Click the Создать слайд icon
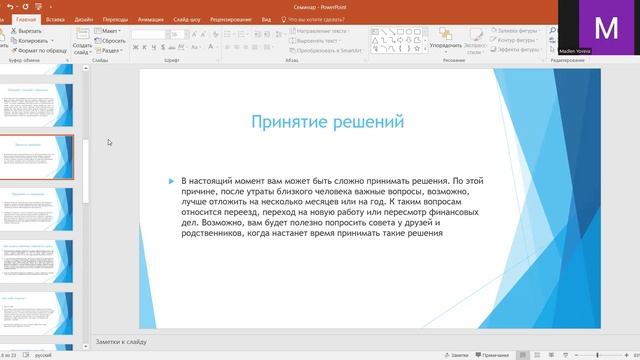 [x=82, y=34]
